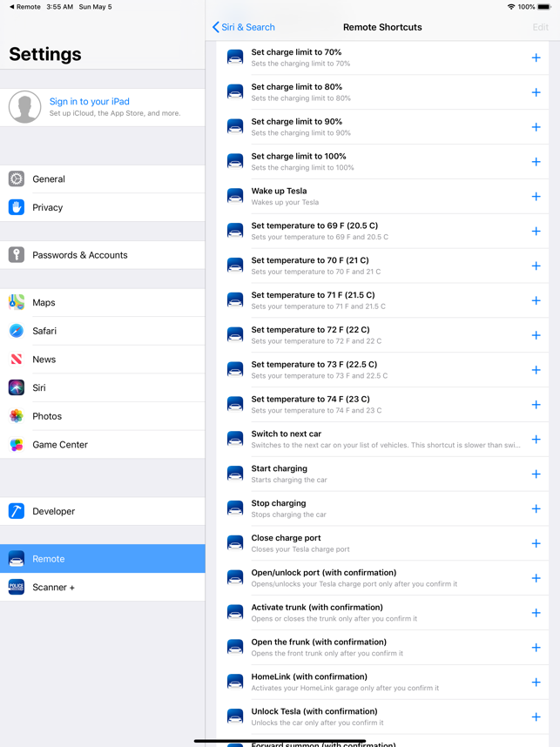Viewport: 560px width, 747px height.
Task: Select 'Starts charging the car' description
Action: pos(289,480)
